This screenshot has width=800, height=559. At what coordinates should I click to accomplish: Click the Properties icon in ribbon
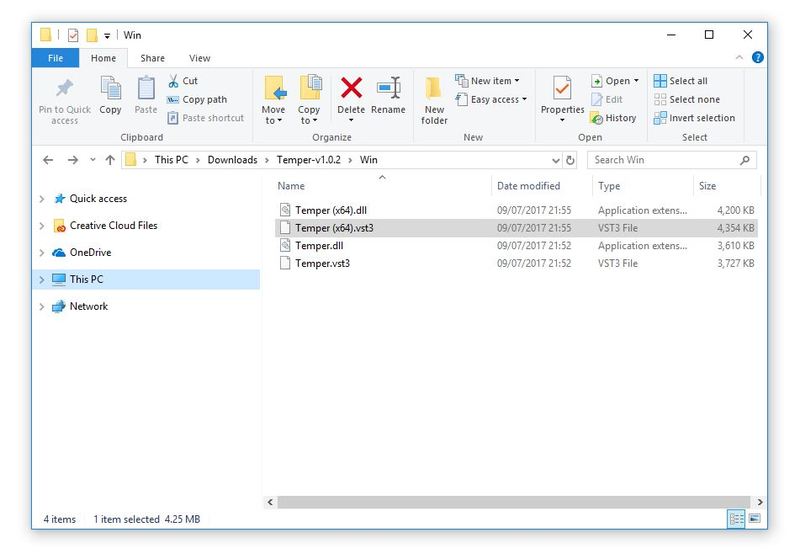562,90
